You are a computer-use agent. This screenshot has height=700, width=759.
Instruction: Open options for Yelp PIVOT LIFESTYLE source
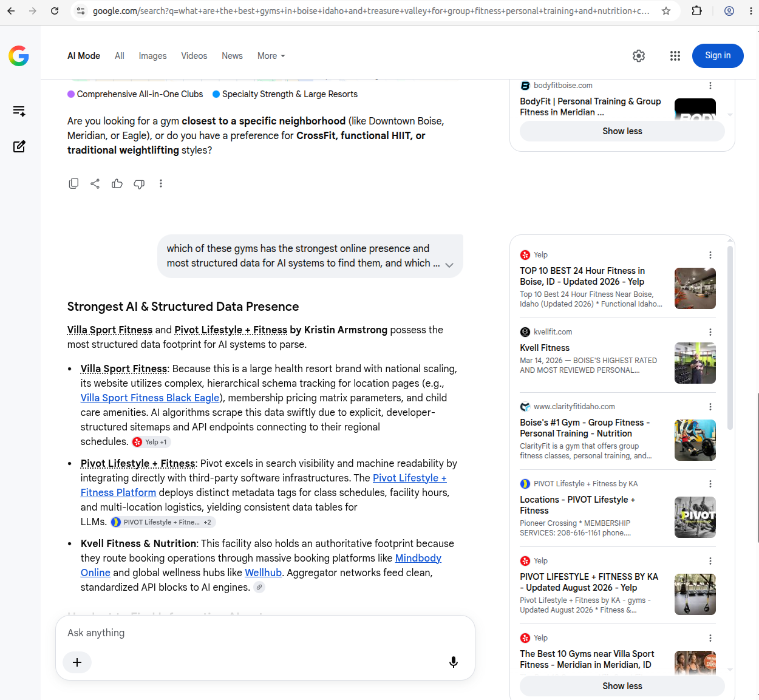click(x=710, y=561)
